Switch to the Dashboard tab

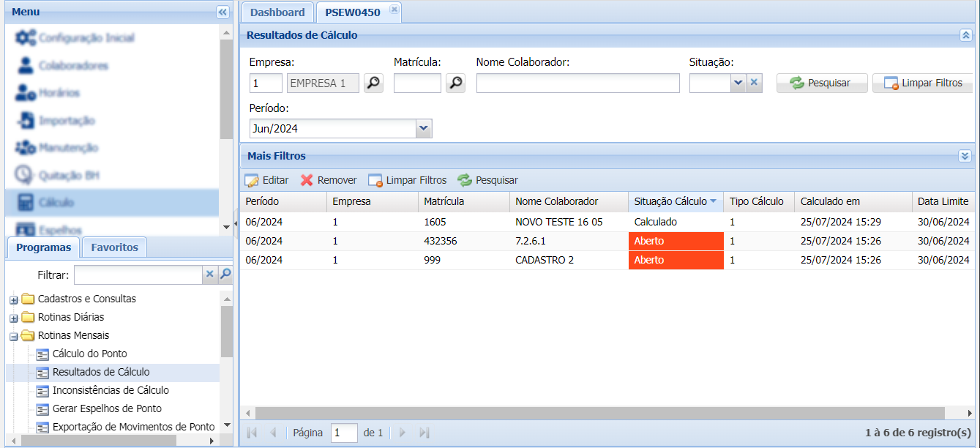[277, 12]
